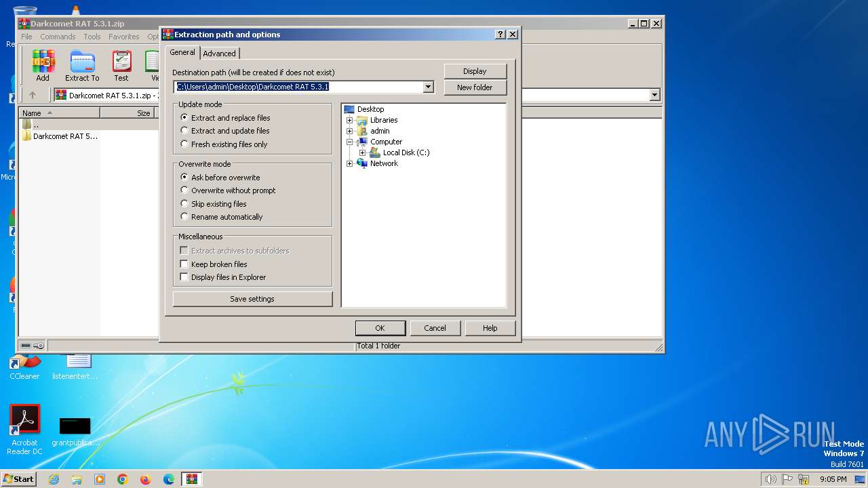Open the File menu in WinRAR
Viewport: 868px width, 488px height.
tap(26, 37)
